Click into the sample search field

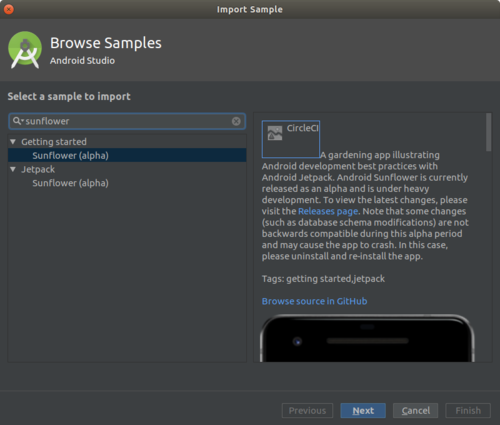[127, 121]
